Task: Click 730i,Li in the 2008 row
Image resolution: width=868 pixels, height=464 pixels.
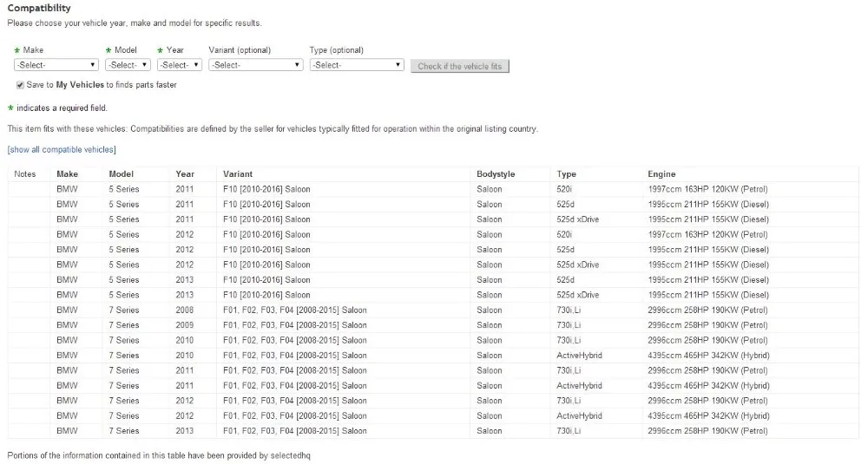Action: (569, 310)
